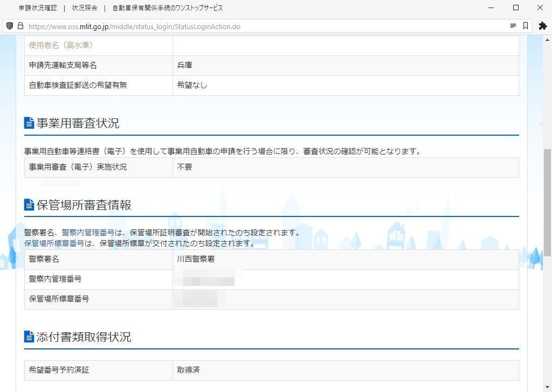Click the 使用者名(高水準) label cell
The height and width of the screenshot is (392, 552).
point(99,45)
